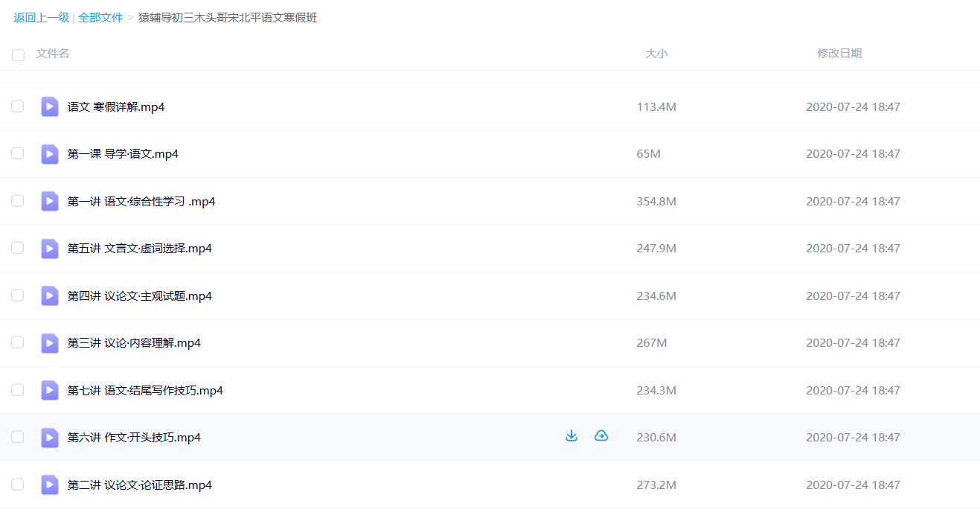The height and width of the screenshot is (524, 980).
Task: Click video icon of 语文 寒假详解.mp4
Action: point(50,106)
